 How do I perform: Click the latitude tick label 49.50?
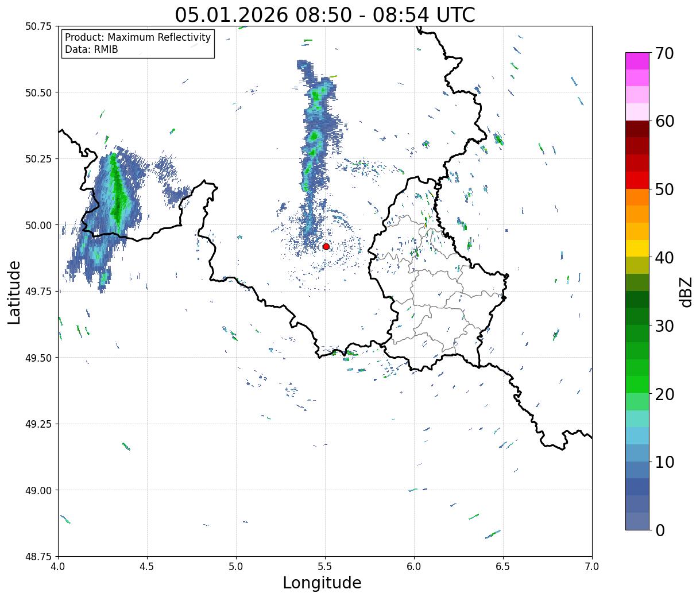38,358
